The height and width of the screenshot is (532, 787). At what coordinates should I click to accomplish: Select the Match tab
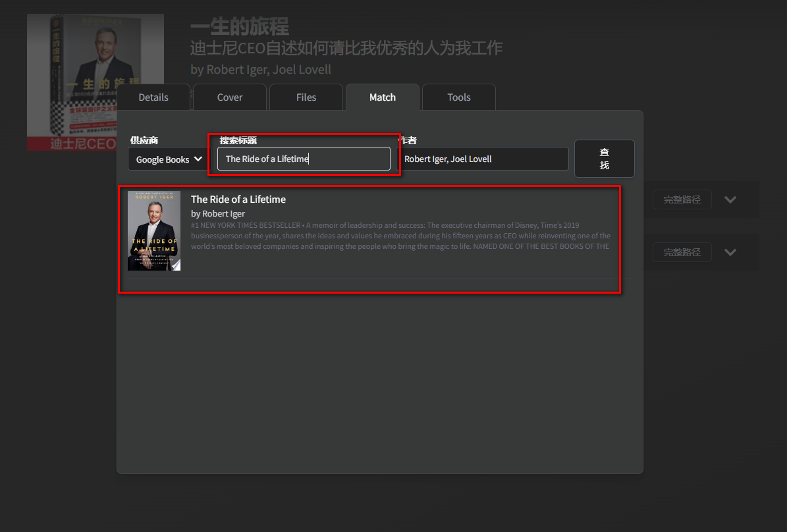(x=383, y=97)
